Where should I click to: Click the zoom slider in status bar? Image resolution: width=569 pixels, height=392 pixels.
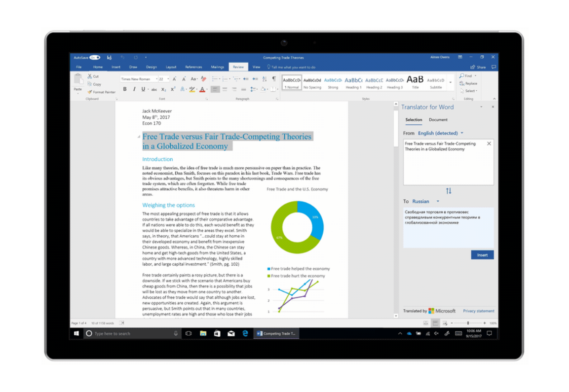(x=468, y=323)
